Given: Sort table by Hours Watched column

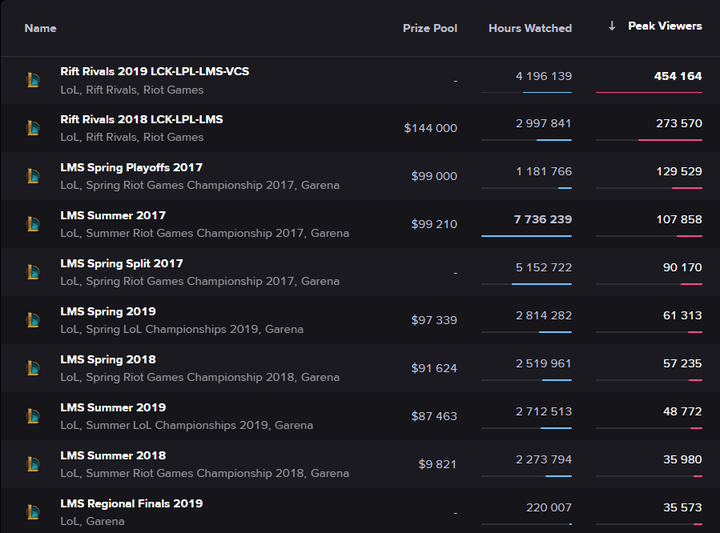Looking at the screenshot, I should coord(530,28).
